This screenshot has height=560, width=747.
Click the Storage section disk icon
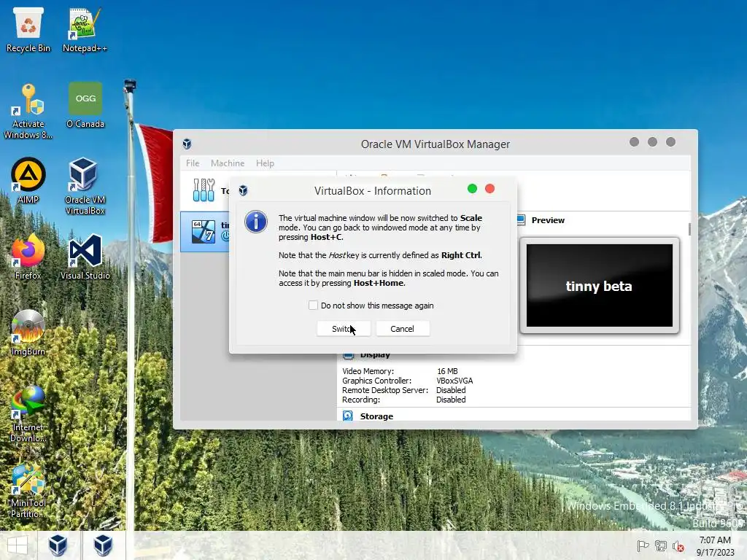(x=348, y=416)
